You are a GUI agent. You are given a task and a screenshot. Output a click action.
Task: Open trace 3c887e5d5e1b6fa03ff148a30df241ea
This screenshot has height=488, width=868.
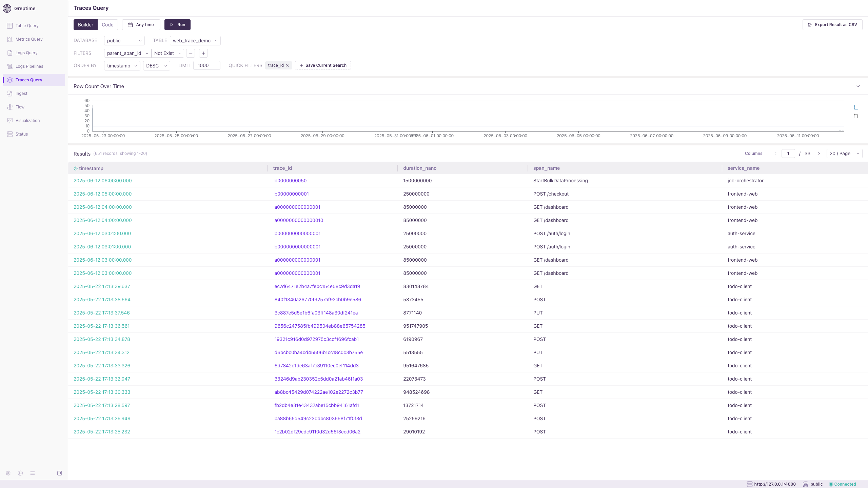coord(316,313)
